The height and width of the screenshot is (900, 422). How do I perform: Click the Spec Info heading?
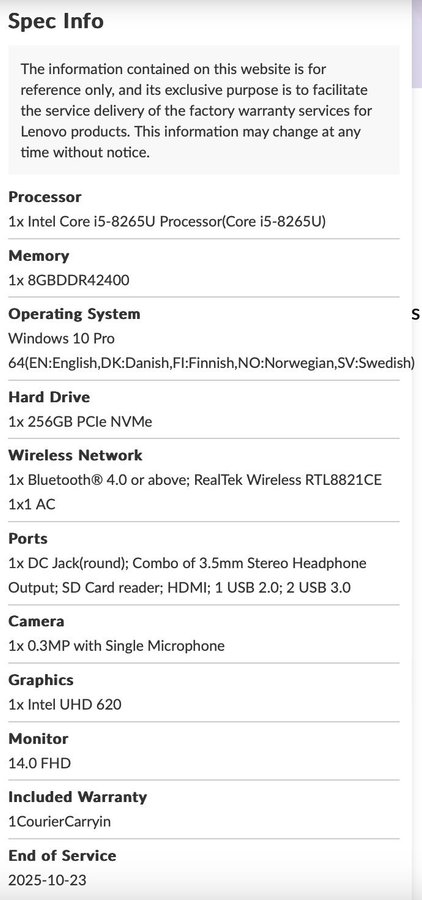coord(56,21)
